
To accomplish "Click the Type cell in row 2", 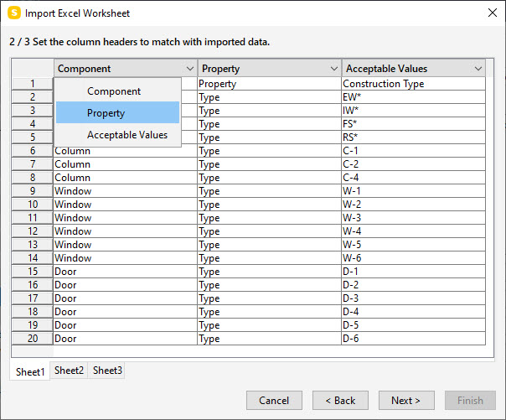I will point(269,97).
